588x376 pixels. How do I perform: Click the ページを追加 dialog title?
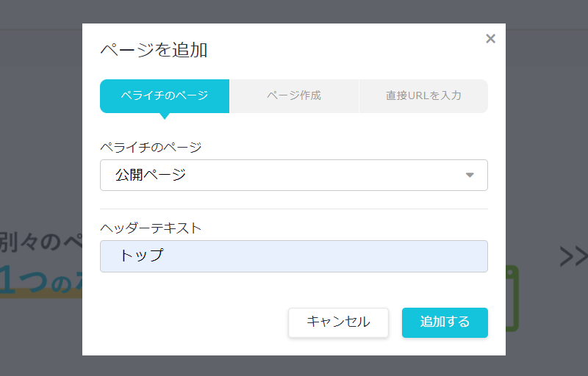[x=154, y=50]
